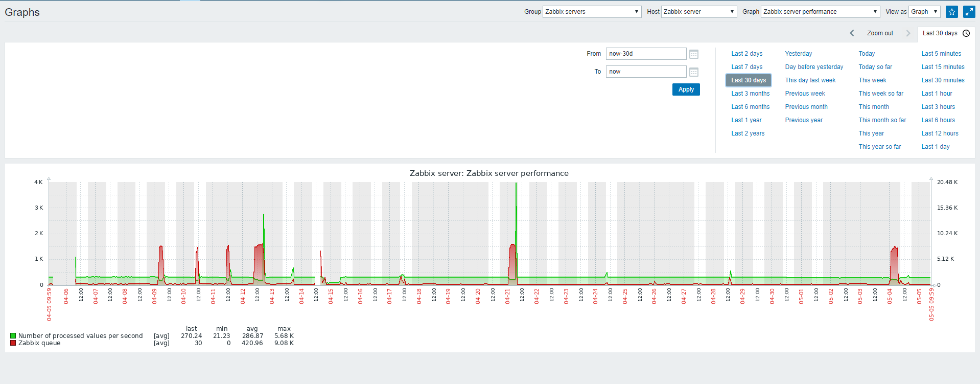The width and height of the screenshot is (980, 384).
Task: Select This month so far range
Action: click(882, 120)
